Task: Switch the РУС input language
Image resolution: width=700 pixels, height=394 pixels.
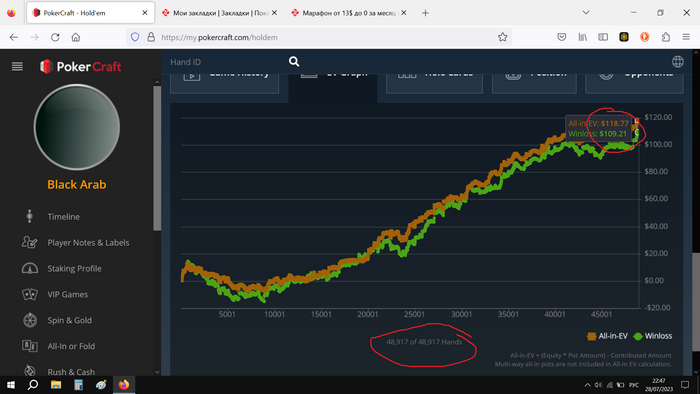Action: pos(634,385)
